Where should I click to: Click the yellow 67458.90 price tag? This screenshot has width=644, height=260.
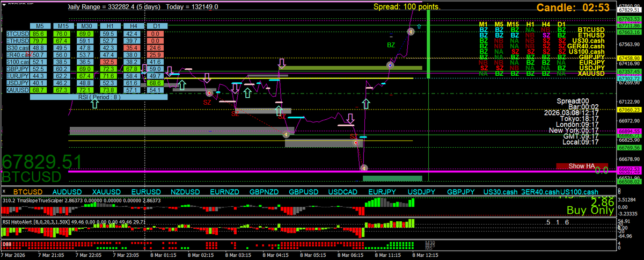[629, 58]
